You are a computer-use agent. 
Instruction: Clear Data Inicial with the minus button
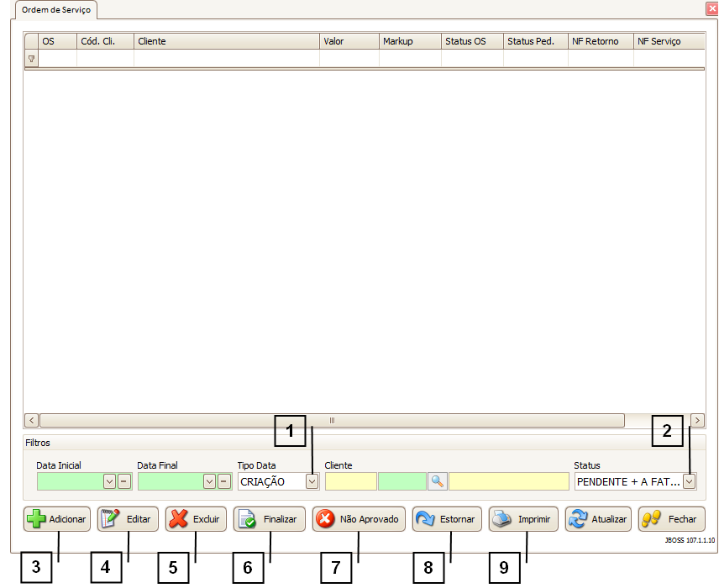tap(123, 481)
